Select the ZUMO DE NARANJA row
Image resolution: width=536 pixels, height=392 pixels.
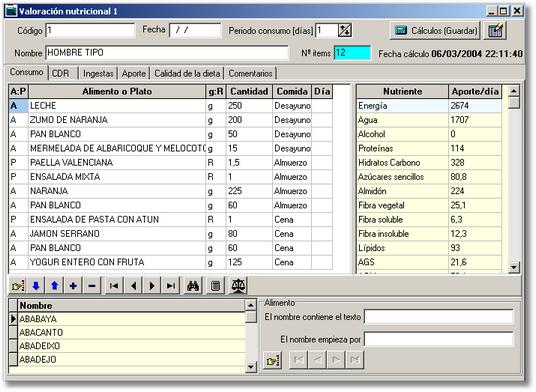point(170,120)
